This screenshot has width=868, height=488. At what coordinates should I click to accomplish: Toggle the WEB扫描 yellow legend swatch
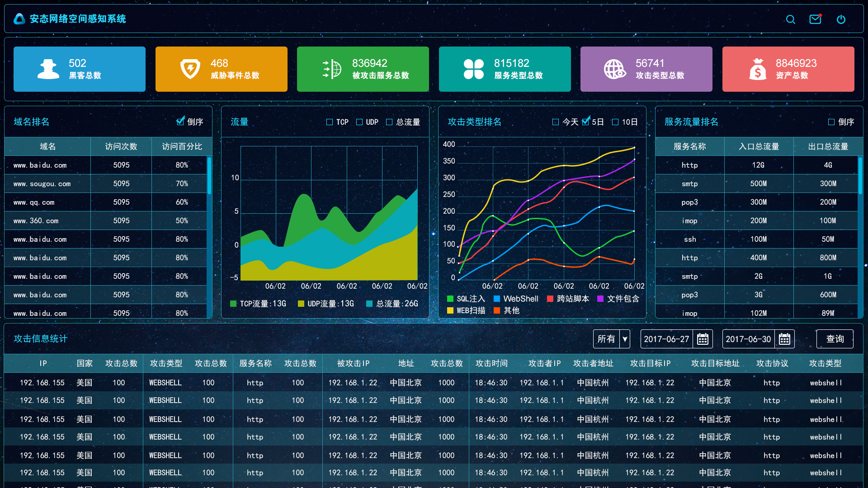pyautogui.click(x=450, y=310)
